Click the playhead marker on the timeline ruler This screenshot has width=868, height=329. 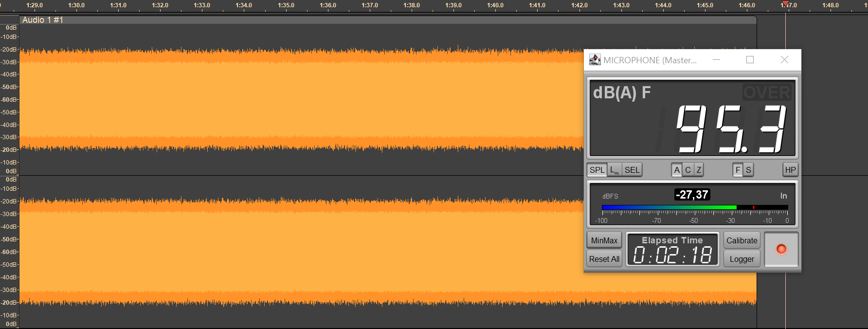[x=785, y=4]
